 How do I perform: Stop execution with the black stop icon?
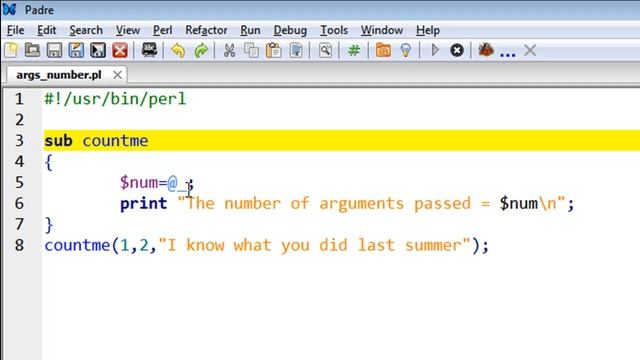pyautogui.click(x=457, y=51)
